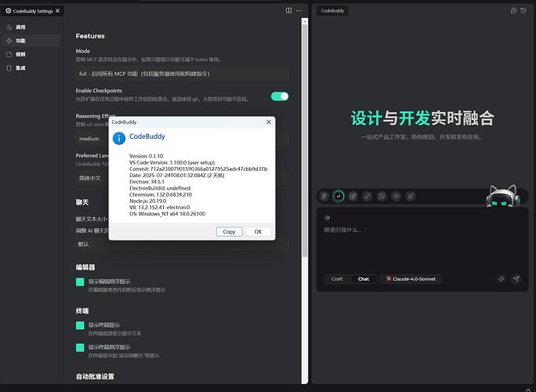The height and width of the screenshot is (392, 536).
Task: Click the 自动批准设置 section heading
Action: pyautogui.click(x=95, y=376)
